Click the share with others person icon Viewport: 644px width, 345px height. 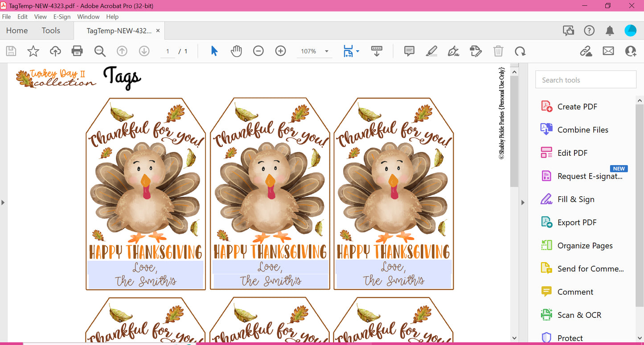tap(631, 51)
